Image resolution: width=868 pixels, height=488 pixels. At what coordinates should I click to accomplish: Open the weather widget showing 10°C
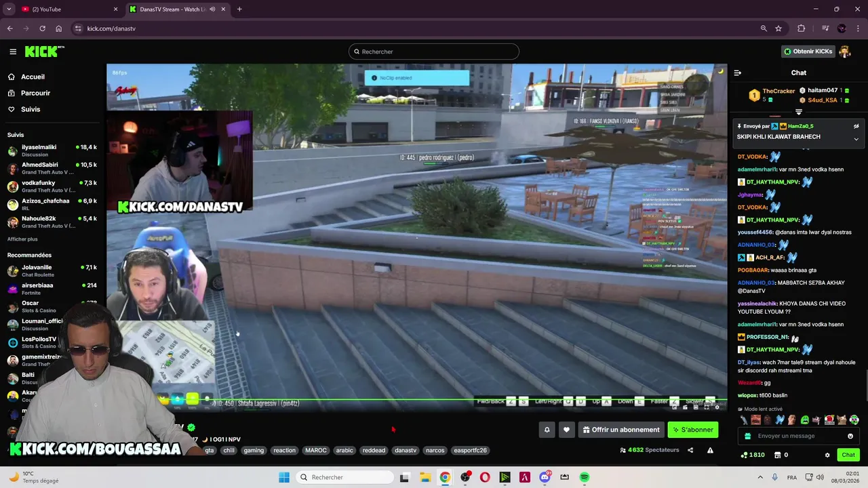point(33,477)
